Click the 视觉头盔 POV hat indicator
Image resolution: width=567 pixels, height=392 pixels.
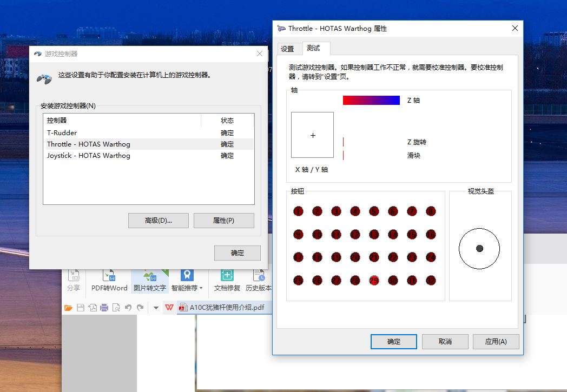479,249
